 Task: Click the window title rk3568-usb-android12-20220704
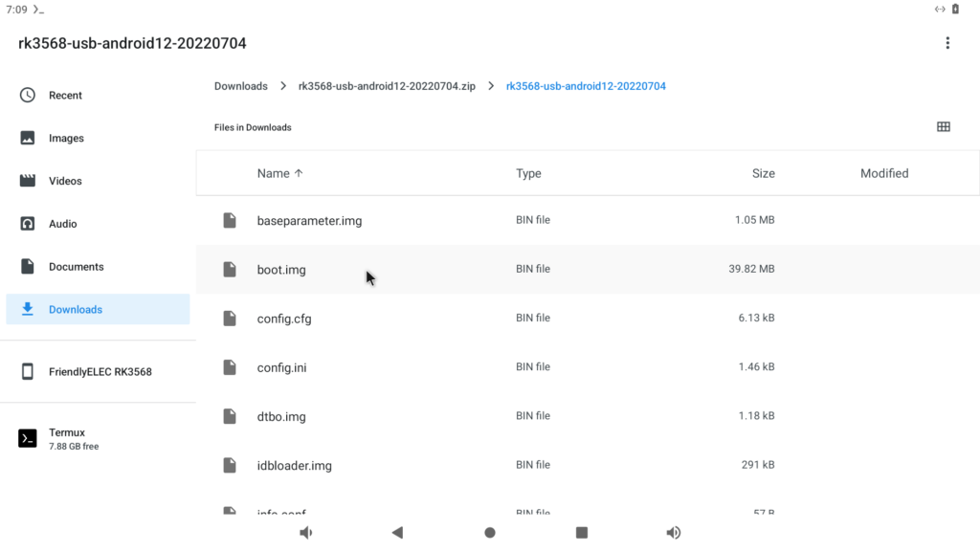tap(132, 43)
